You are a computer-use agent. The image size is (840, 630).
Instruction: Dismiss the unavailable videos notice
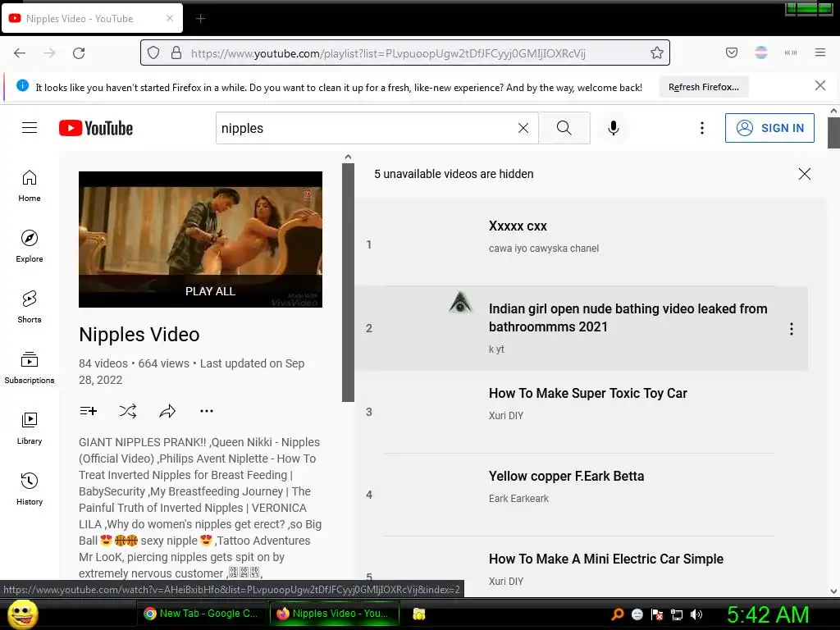pos(804,174)
